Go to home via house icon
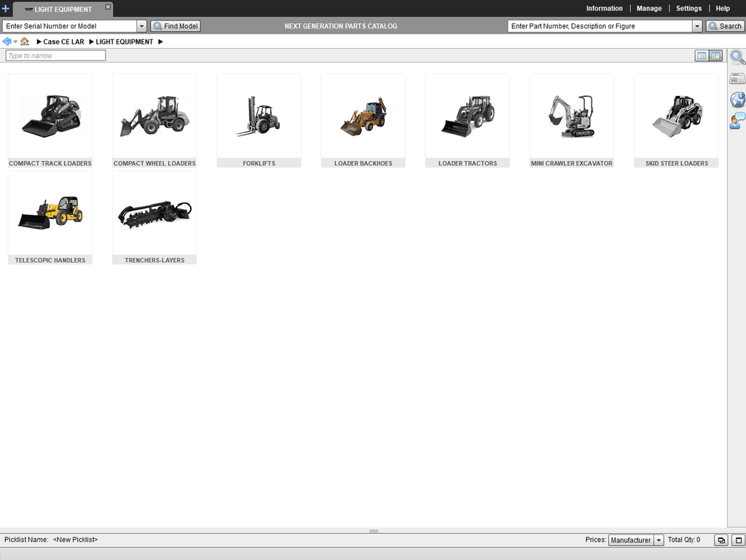The width and height of the screenshot is (746, 560). pos(25,42)
